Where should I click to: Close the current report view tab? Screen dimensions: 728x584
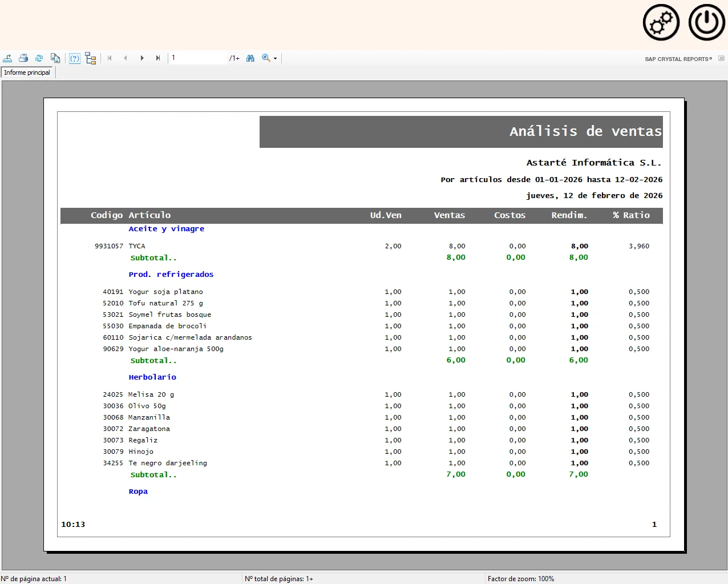click(721, 59)
